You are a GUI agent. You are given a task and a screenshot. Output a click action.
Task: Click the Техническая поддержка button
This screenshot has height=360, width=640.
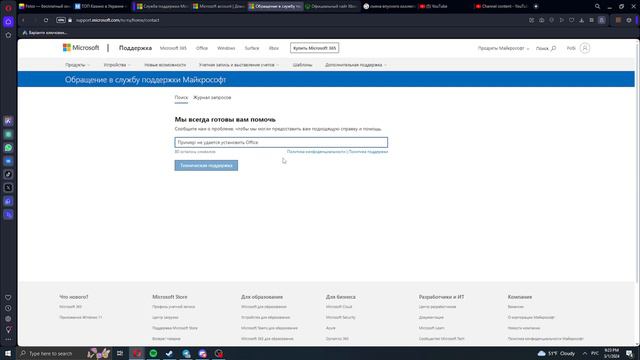(x=206, y=165)
